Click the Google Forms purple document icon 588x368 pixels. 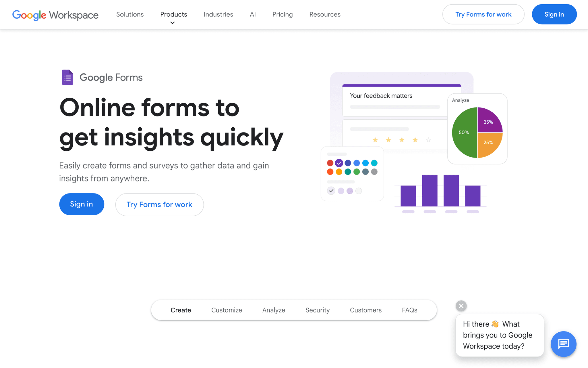(67, 77)
